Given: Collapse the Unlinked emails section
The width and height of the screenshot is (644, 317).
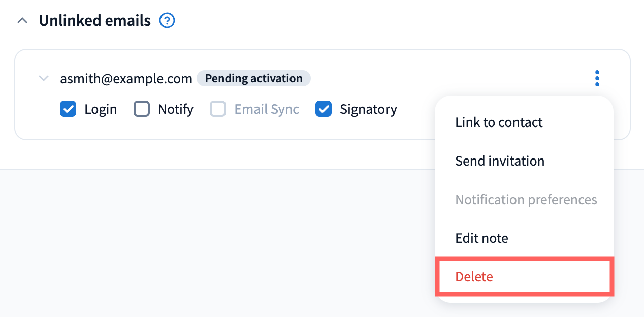Looking at the screenshot, I should (22, 21).
